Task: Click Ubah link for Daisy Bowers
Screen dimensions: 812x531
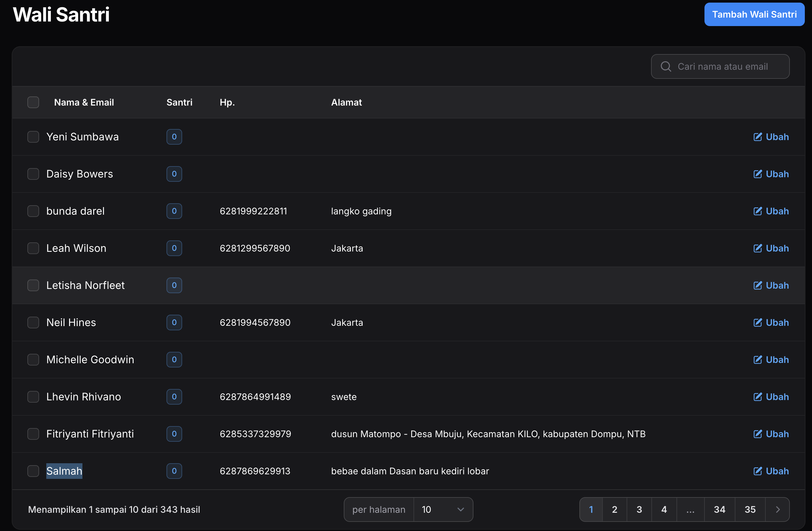Action: pyautogui.click(x=771, y=174)
